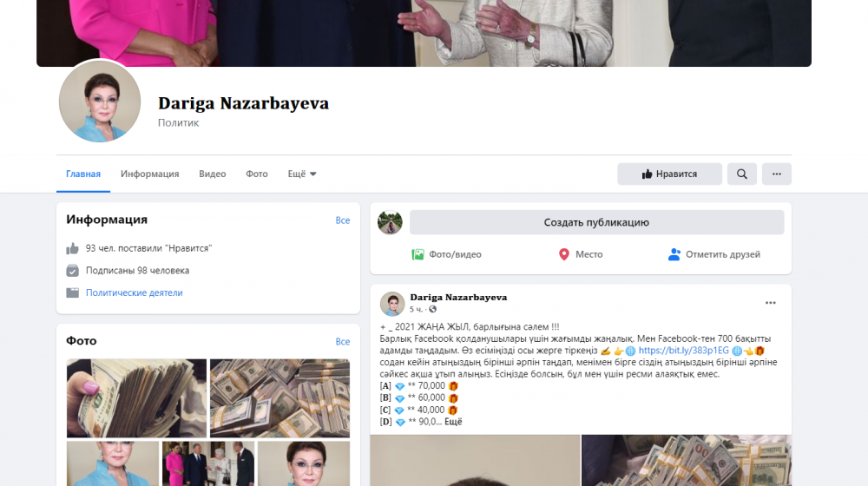Expand the truncated post via Ещё link
The height and width of the screenshot is (486, 868).
(453, 422)
